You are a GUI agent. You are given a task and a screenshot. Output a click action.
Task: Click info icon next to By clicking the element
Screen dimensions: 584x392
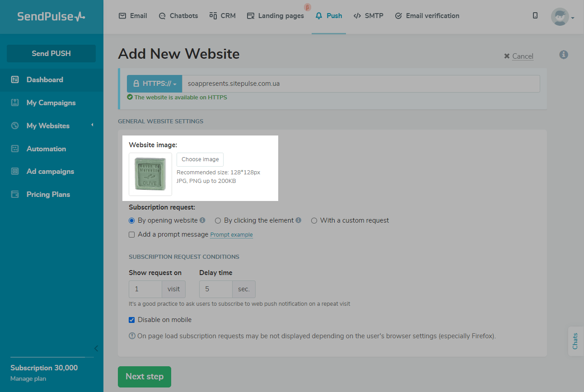pos(298,220)
